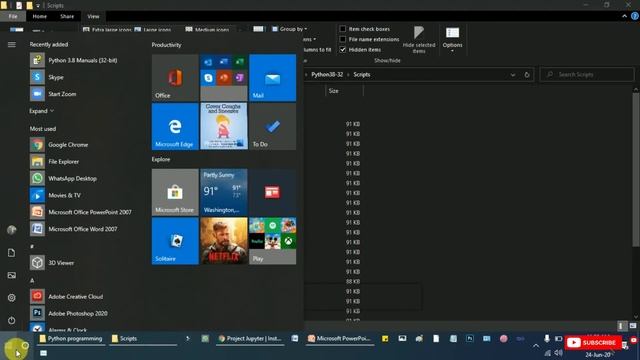Open the Office tile in Productivity

coord(175,78)
